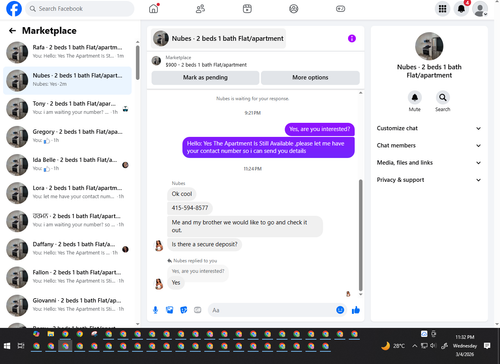
Task: Open Task View on the taskbar
Action: (21, 346)
